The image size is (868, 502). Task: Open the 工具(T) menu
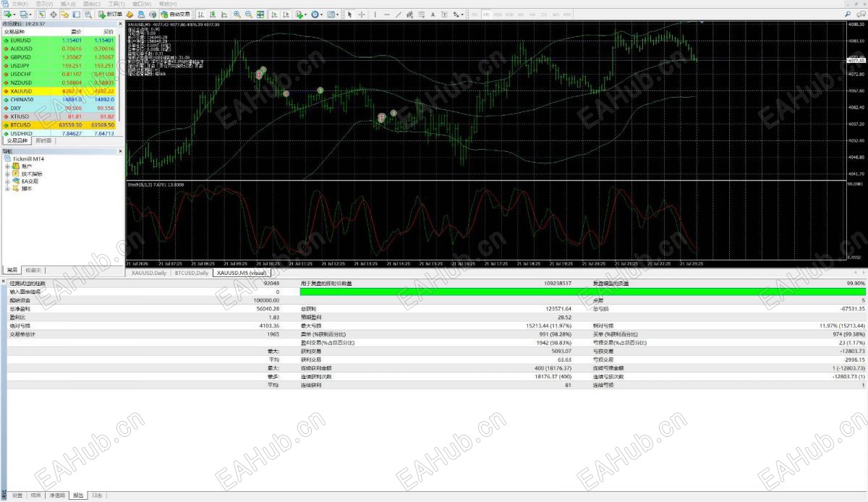pyautogui.click(x=116, y=4)
